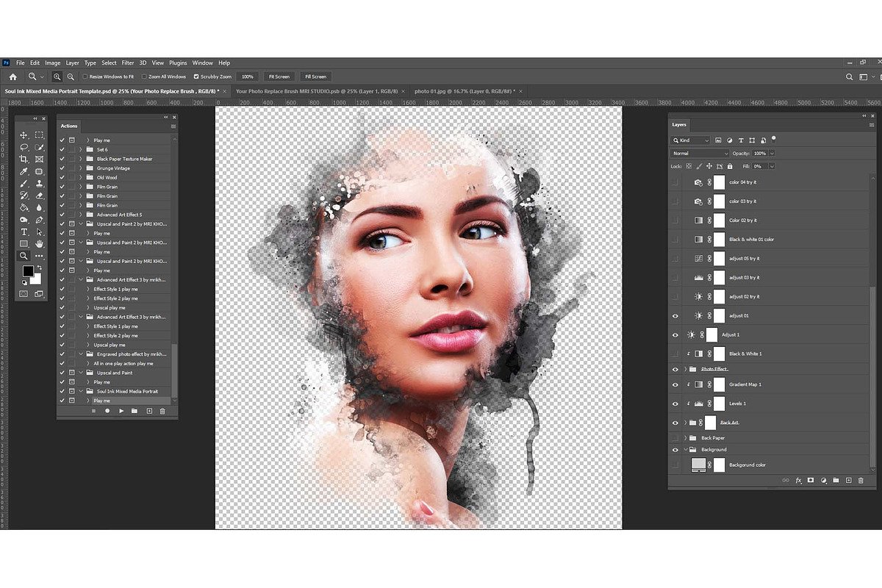Image resolution: width=882 pixels, height=588 pixels.
Task: Add a layer mask from the Layers panel footer
Action: pyautogui.click(x=811, y=480)
